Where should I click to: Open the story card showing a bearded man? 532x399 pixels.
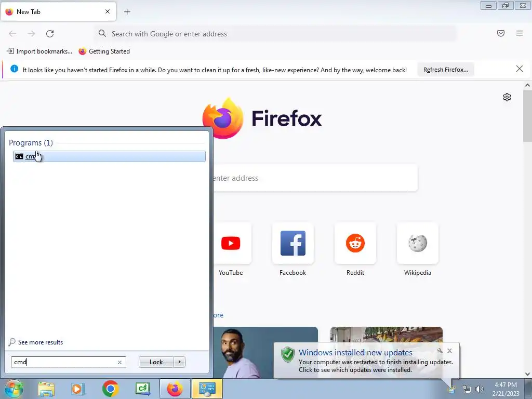coord(265,352)
